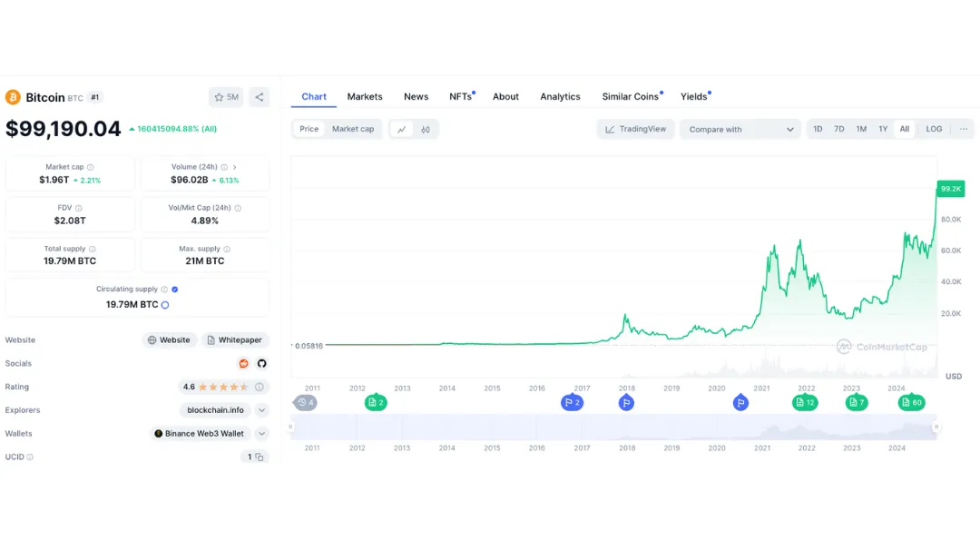Click the 2017 flag marker showing 2
Screen dimensions: 980x560
(573, 402)
